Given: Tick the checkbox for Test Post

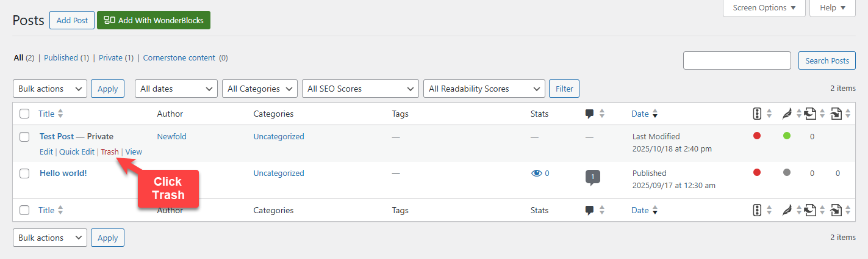Looking at the screenshot, I should pyautogui.click(x=24, y=137).
